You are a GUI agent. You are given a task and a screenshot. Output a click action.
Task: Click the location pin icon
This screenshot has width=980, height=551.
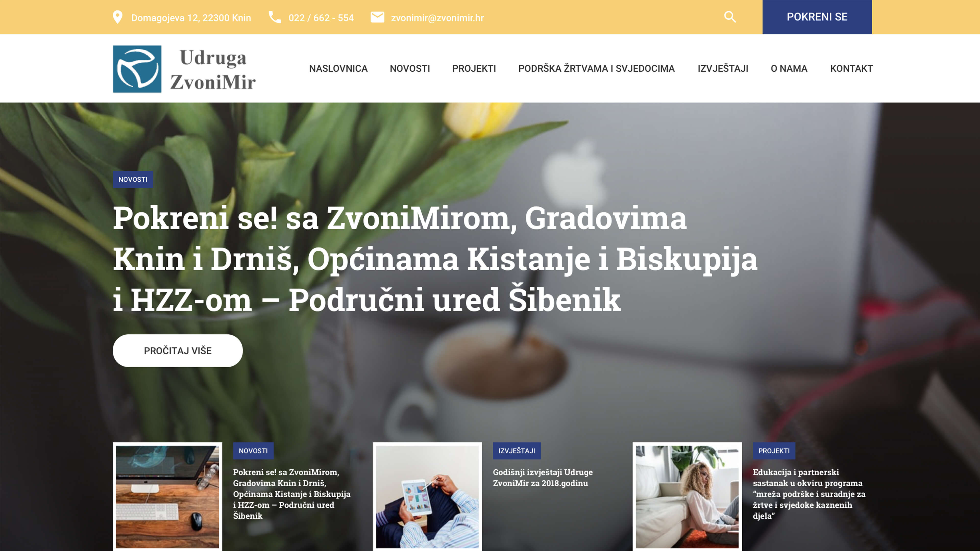[118, 17]
